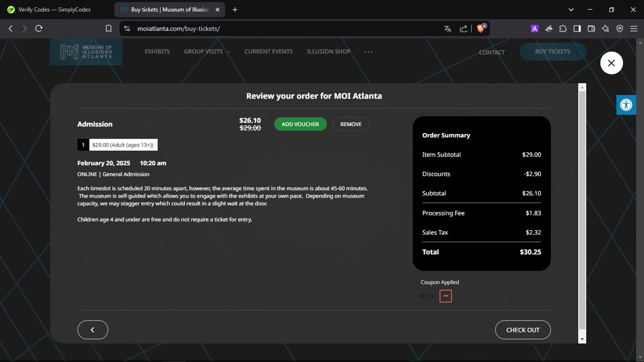Click the struck-through $29.00 price
The image size is (644, 362).
tap(250, 128)
